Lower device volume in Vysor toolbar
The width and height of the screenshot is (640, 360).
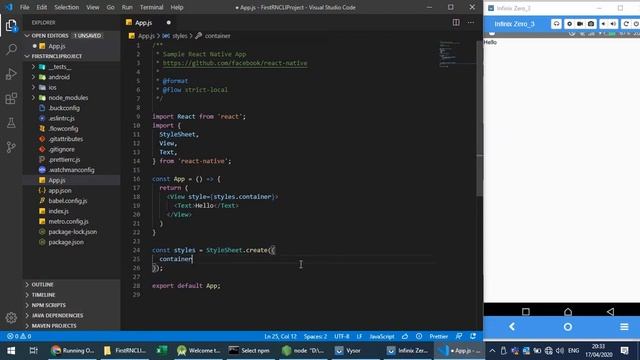604,24
